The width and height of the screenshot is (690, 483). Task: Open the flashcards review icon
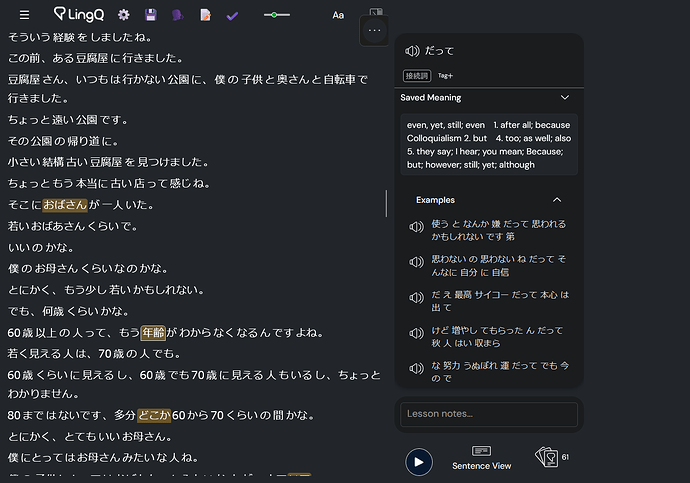click(547, 457)
